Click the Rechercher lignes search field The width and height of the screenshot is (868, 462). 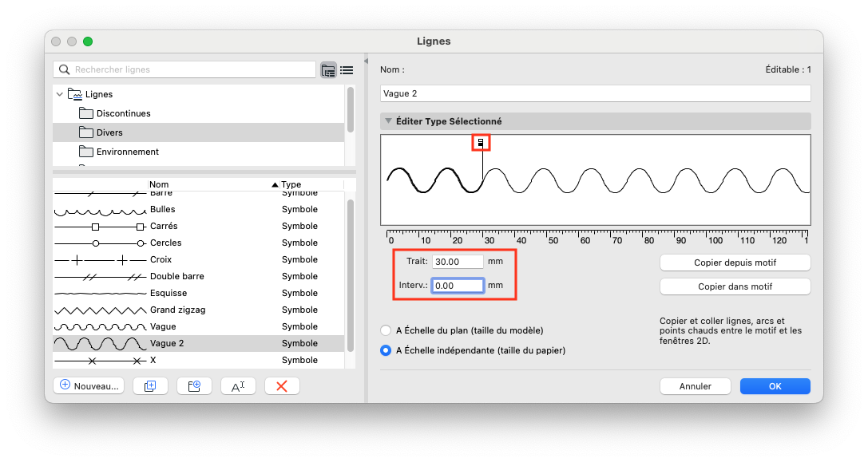pyautogui.click(x=184, y=69)
